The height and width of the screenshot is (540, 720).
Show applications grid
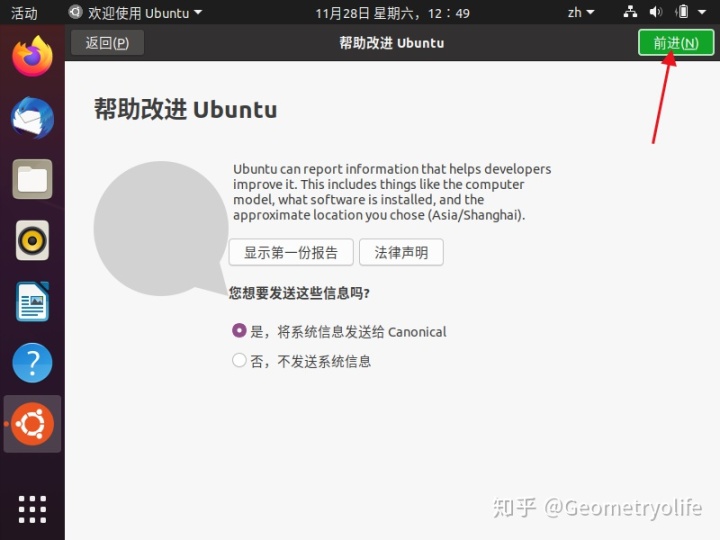click(32, 509)
